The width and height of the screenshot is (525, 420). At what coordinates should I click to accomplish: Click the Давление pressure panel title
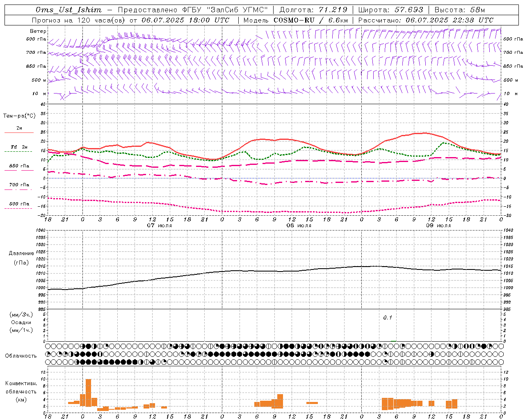(21, 253)
